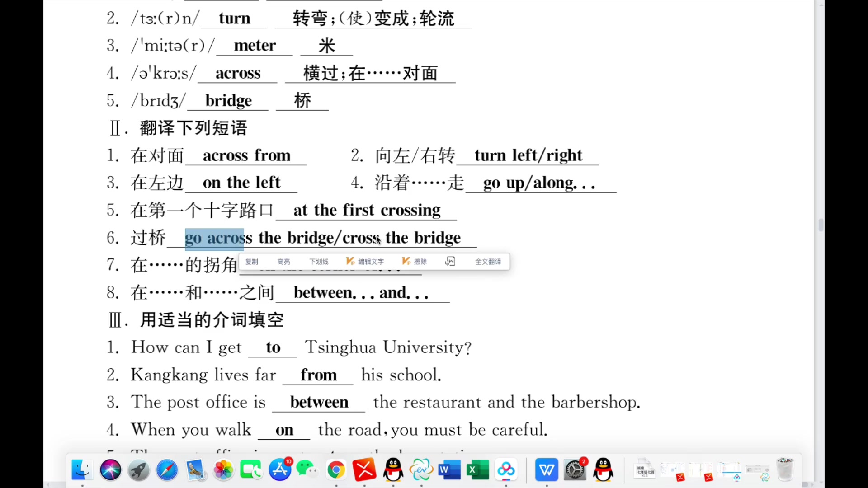Viewport: 868px width, 488px height.
Task: Click the vertical scrollbar on the right
Action: 820,225
